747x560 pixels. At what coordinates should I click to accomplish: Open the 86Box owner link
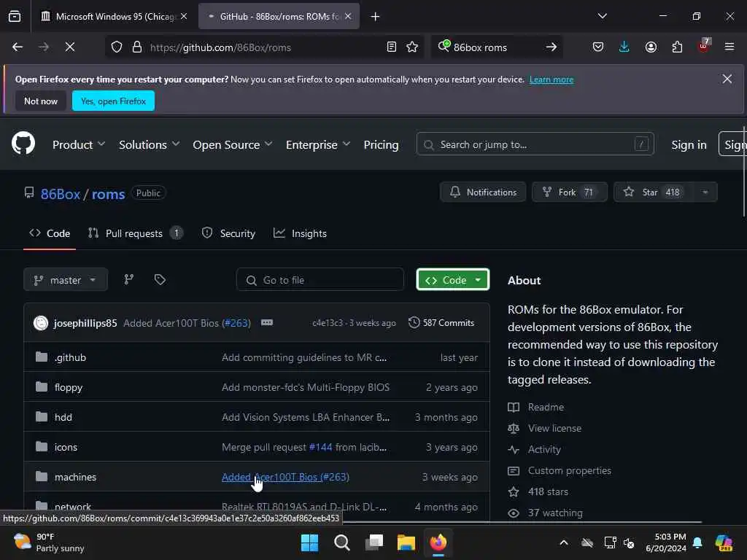(x=61, y=194)
